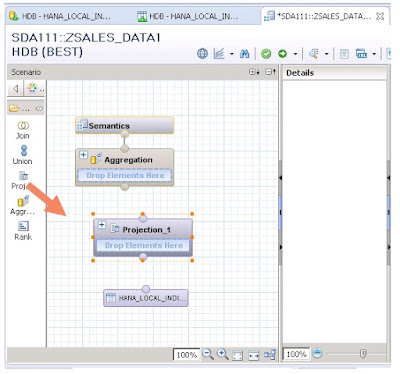This screenshot has width=400, height=374.
Task: Select the Union node in the palette
Action: coord(23,155)
